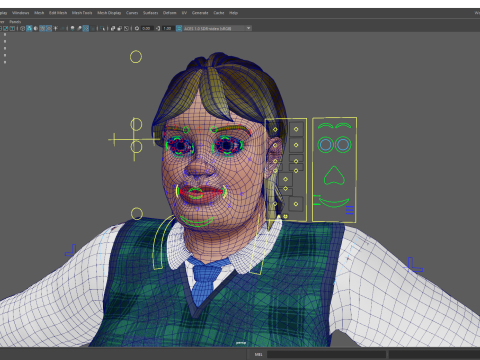Toggle the X-Ray icon
Viewport: 480px width, 360px height.
point(113,29)
